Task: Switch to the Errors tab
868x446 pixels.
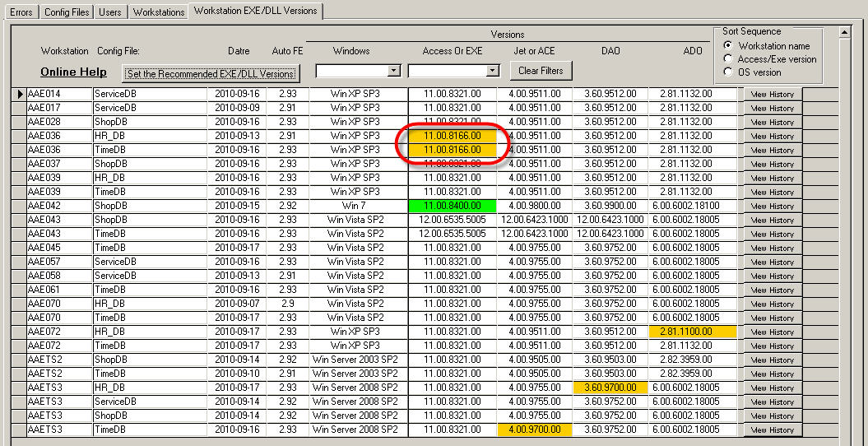Action: pos(21,12)
